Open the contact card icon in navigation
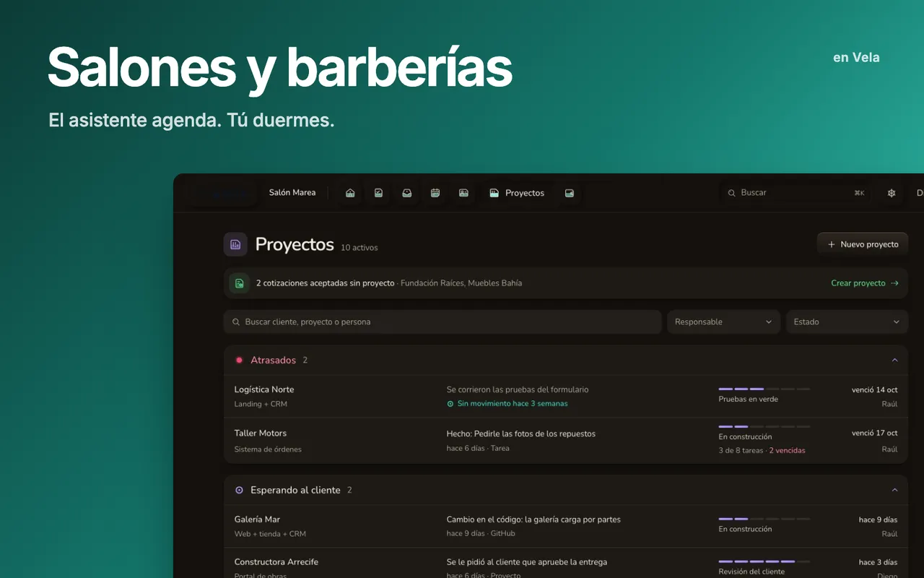This screenshot has height=578, width=924. tap(463, 193)
